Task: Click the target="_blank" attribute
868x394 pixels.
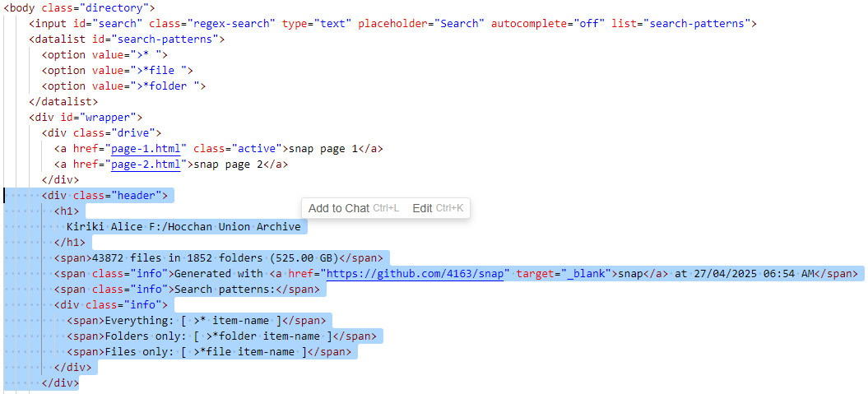Action: click(x=564, y=273)
